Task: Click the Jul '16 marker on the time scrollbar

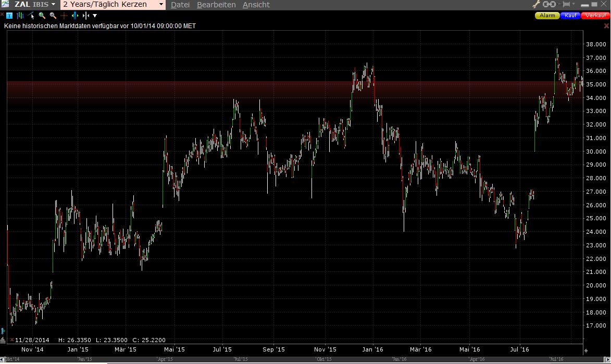Action: point(556,359)
